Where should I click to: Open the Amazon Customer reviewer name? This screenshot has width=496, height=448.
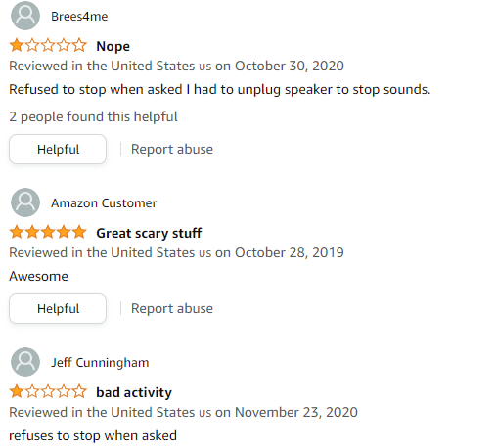pyautogui.click(x=104, y=203)
